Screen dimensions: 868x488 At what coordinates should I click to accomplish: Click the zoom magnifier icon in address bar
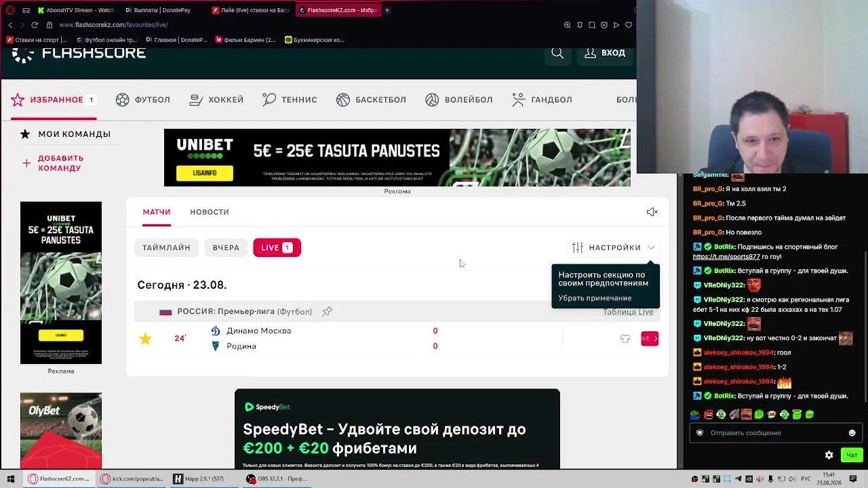tap(567, 25)
